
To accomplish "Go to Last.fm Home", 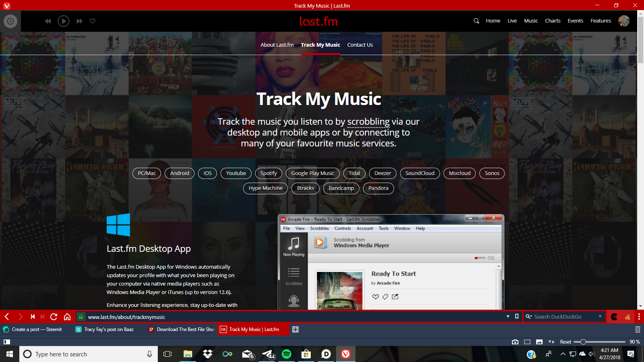I will pyautogui.click(x=493, y=21).
